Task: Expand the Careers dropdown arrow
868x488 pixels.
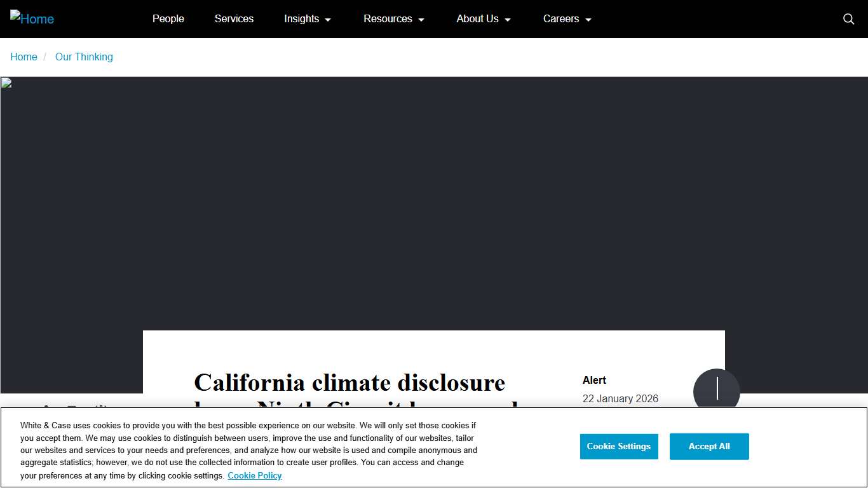Action: (588, 20)
